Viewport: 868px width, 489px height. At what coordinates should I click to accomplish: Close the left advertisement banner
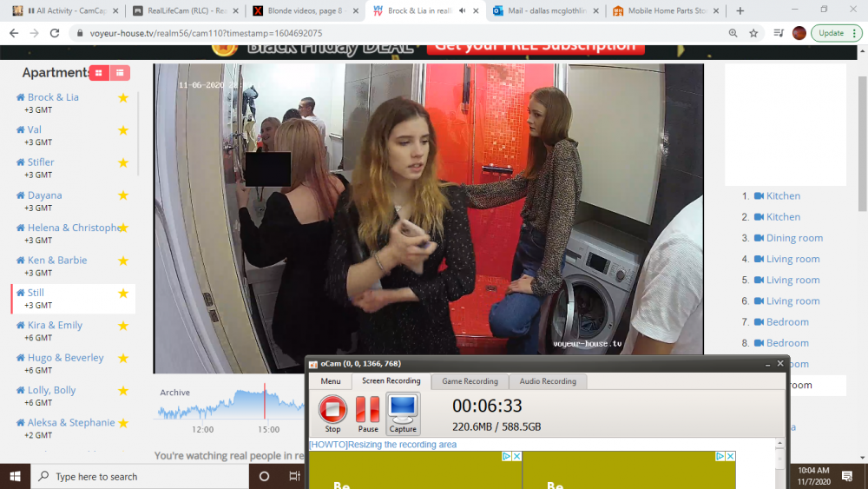tap(516, 456)
